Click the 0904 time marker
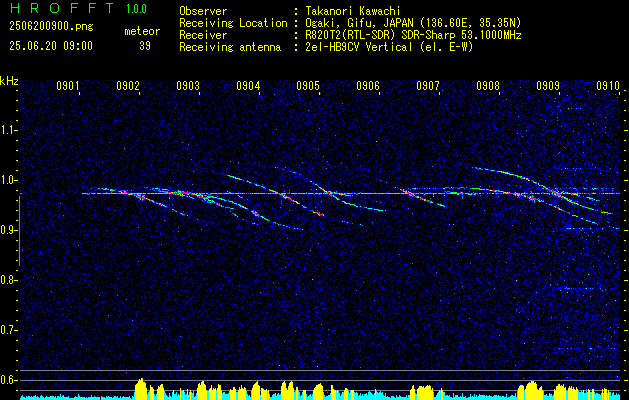This screenshot has width=629, height=400. pos(248,86)
